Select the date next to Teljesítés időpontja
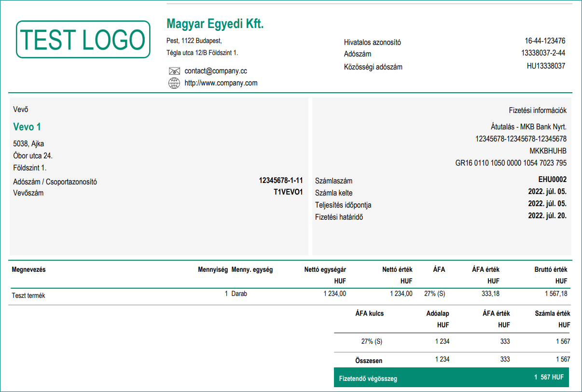Viewport: 582px width, 392px height. click(547, 203)
